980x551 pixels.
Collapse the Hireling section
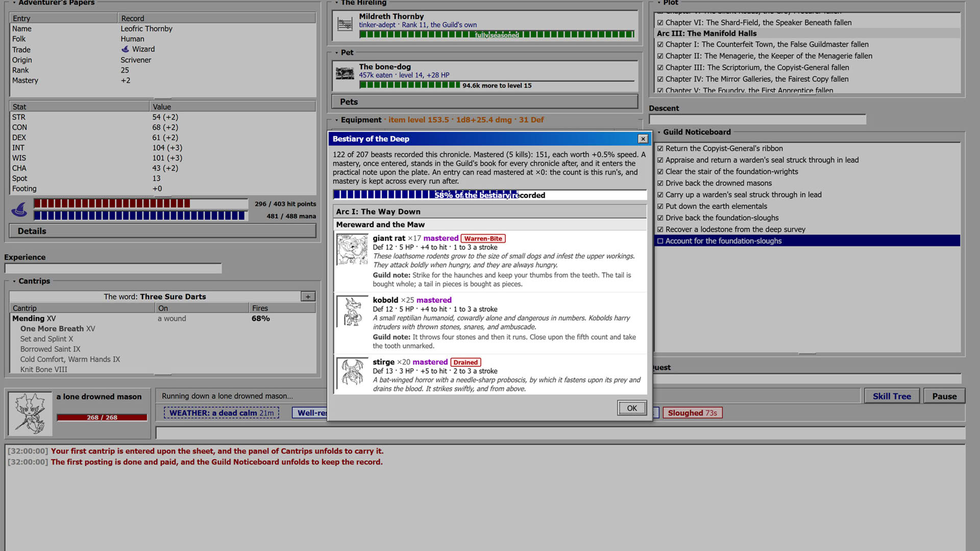[x=336, y=3]
